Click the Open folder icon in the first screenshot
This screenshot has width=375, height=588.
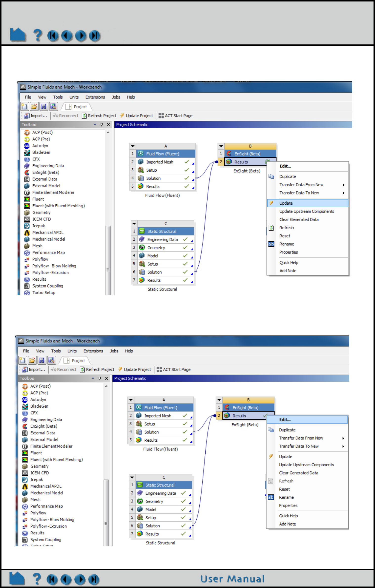click(34, 106)
